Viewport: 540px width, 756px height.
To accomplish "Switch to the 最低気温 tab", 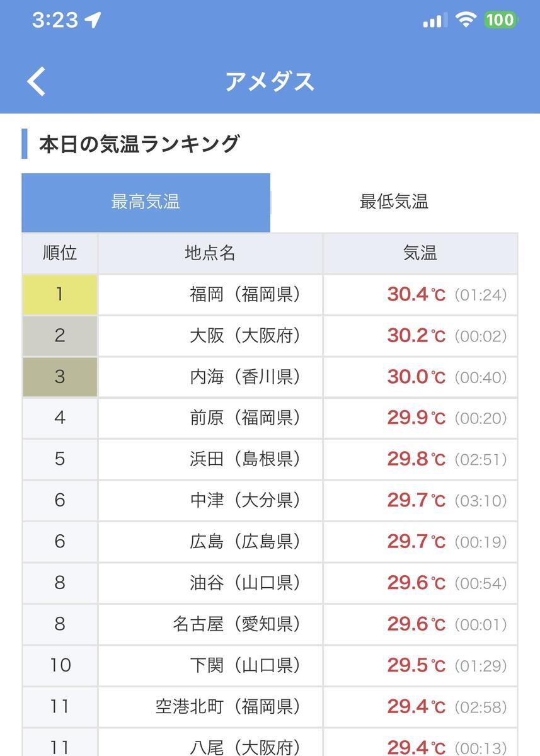I will [x=394, y=202].
